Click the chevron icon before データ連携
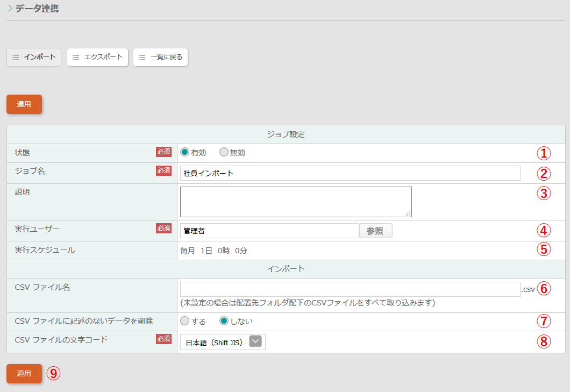This screenshot has width=570, height=392. [10, 8]
